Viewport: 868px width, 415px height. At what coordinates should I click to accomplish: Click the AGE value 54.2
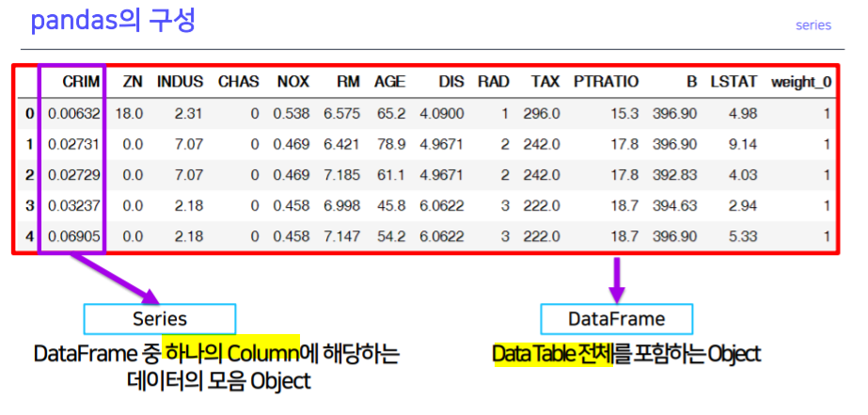coord(390,236)
